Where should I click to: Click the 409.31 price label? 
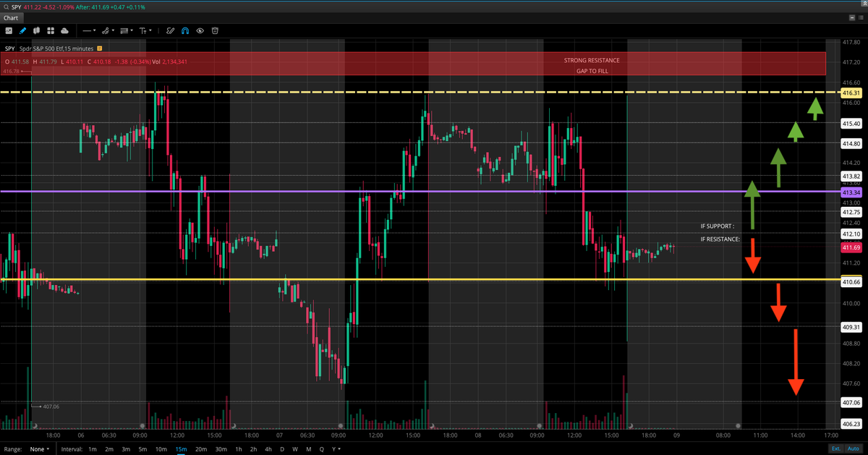click(852, 326)
